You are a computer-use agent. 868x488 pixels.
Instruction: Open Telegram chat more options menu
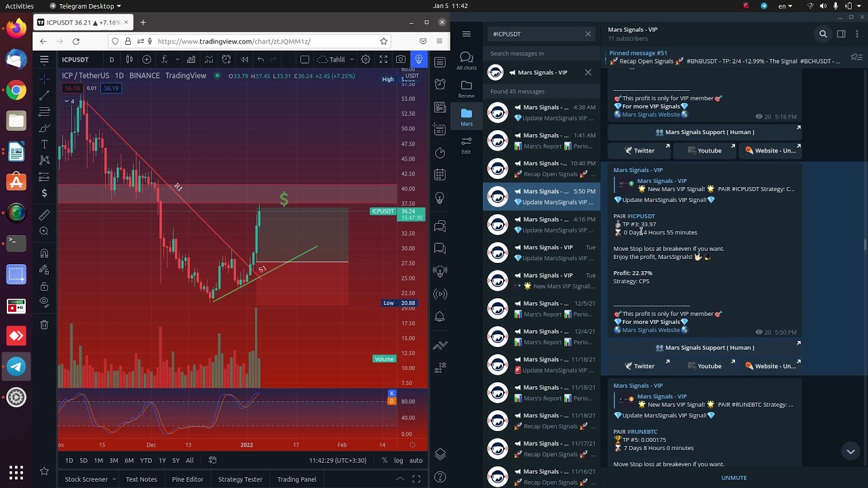(856, 34)
